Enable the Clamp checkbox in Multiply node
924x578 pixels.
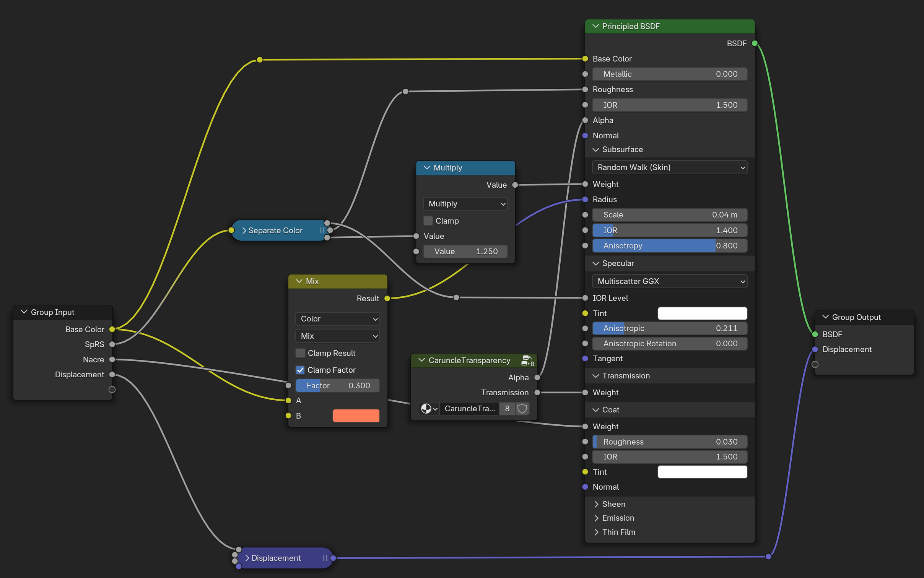[428, 221]
